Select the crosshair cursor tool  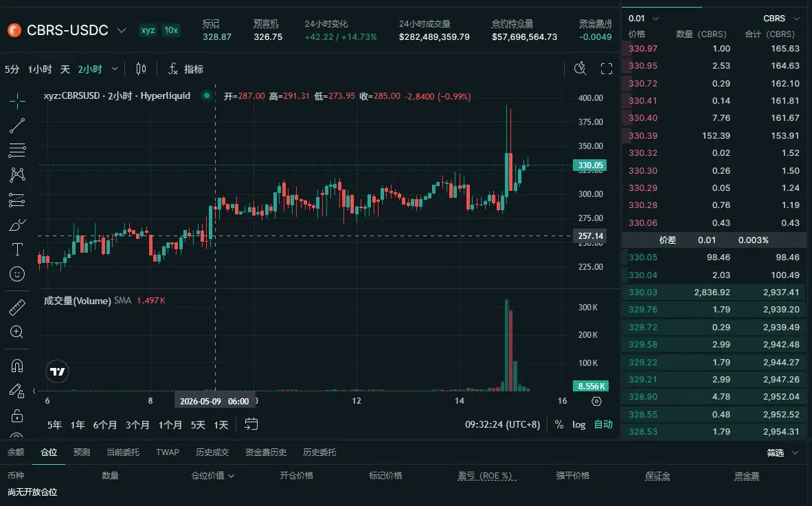(x=17, y=101)
